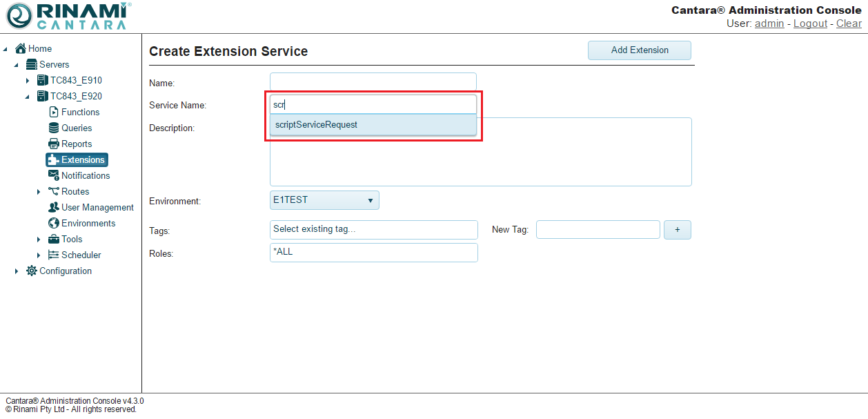
Task: Focus the New Tag input field
Action: tap(598, 230)
